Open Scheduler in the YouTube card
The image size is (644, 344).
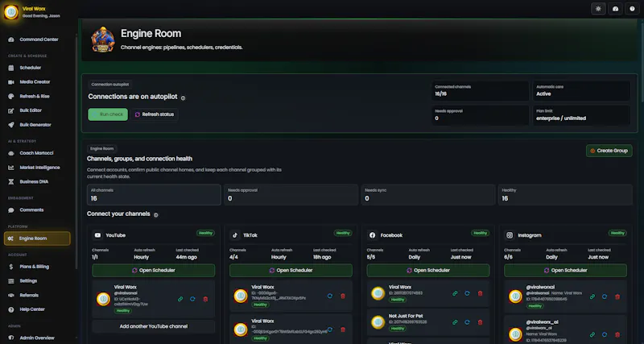[154, 271]
